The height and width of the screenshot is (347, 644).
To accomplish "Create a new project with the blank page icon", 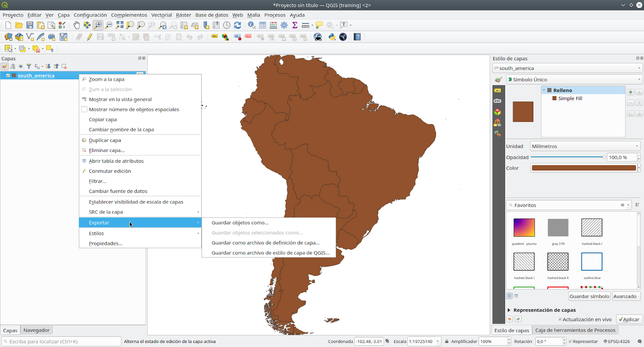I will [x=8, y=25].
